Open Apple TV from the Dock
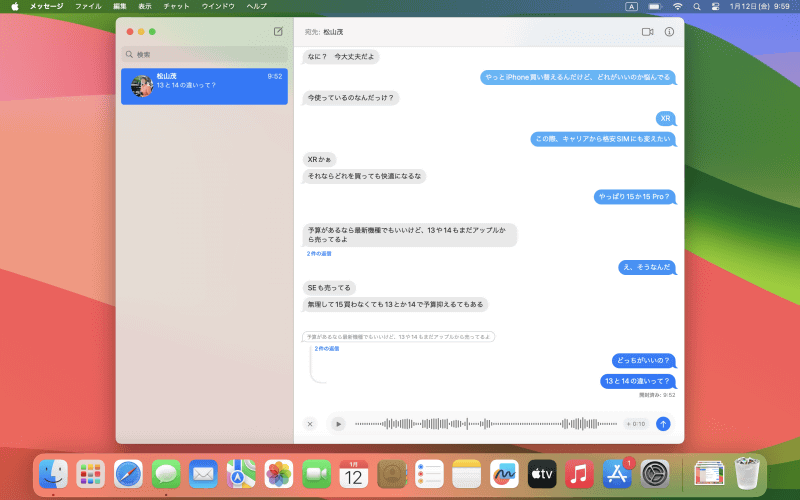This screenshot has width=800, height=500. click(542, 474)
